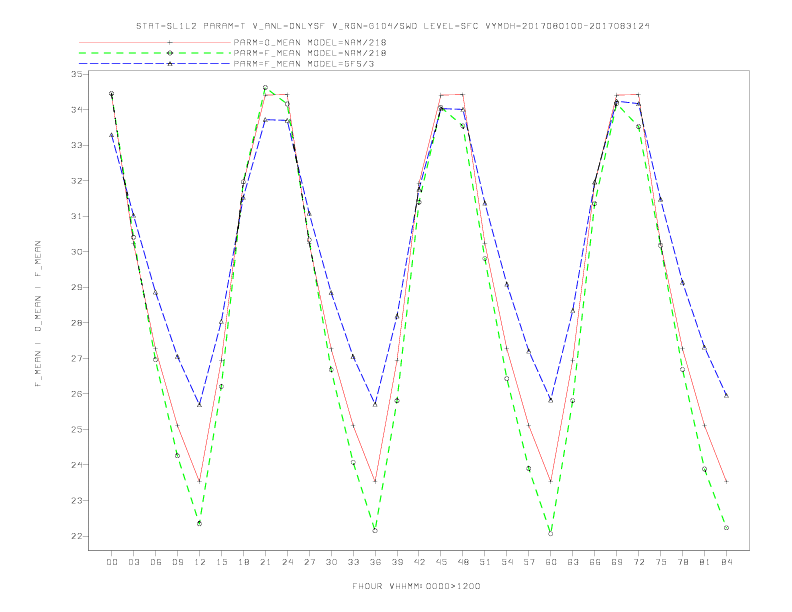Click y-axis tick label 29

pyautogui.click(x=76, y=287)
